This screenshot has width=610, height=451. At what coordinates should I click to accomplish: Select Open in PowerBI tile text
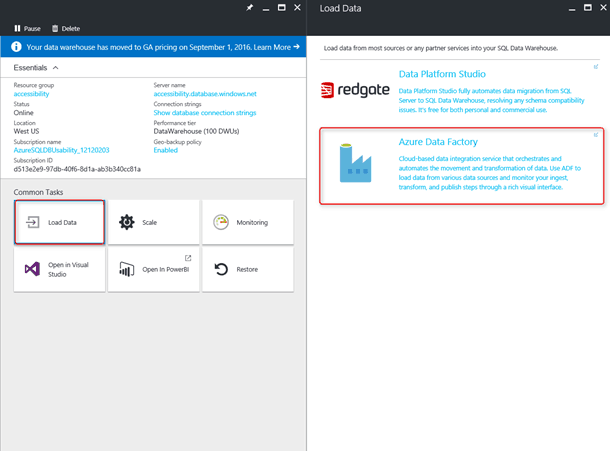pyautogui.click(x=166, y=269)
